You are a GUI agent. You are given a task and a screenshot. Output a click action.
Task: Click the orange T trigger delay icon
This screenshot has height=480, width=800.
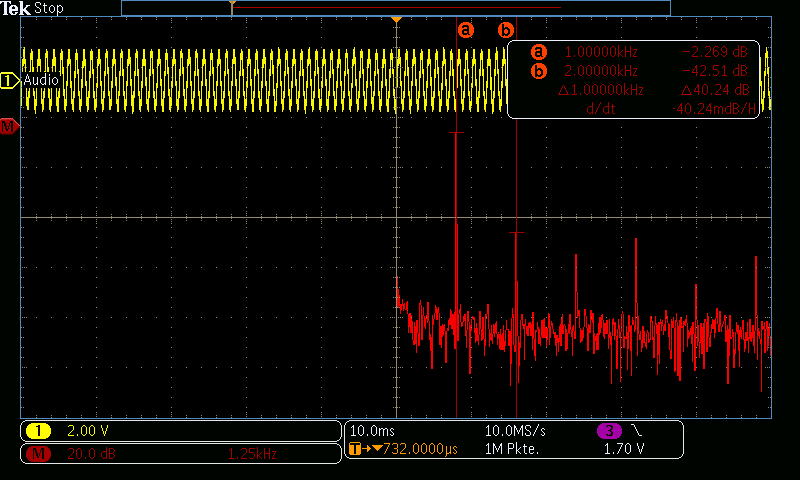click(355, 449)
